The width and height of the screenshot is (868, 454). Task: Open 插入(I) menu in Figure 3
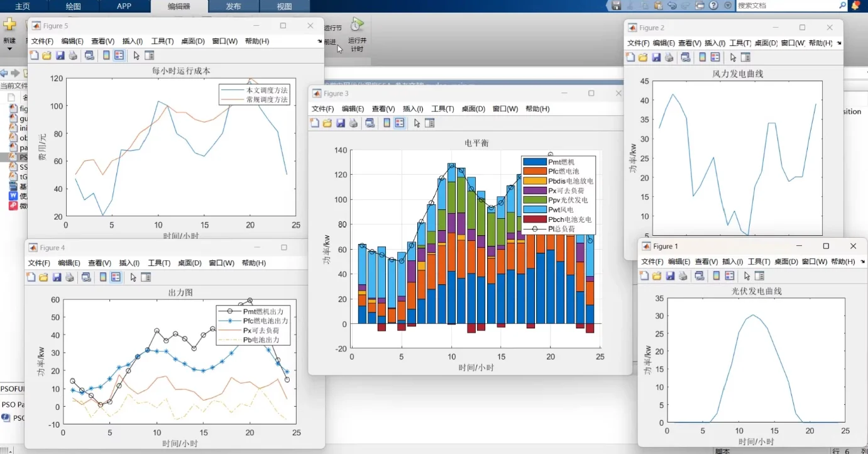413,109
